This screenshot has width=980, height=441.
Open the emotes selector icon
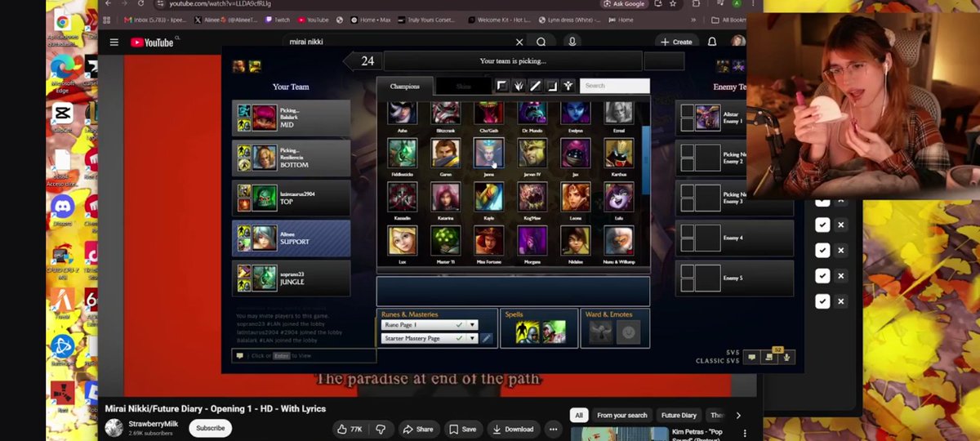click(629, 332)
